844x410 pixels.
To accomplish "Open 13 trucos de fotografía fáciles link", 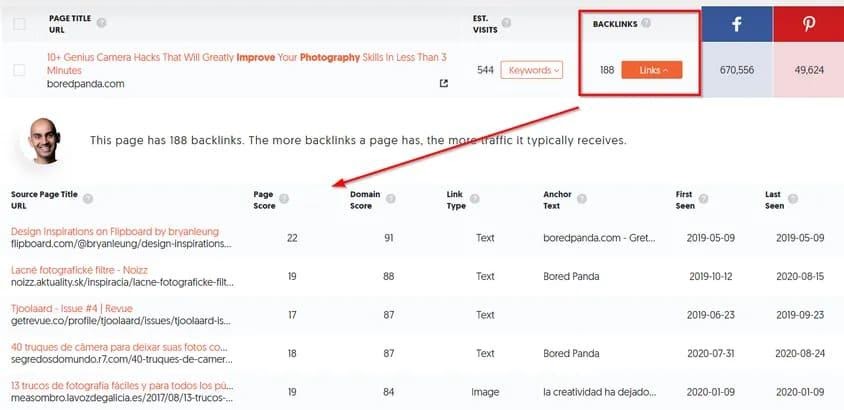I will coord(122,386).
